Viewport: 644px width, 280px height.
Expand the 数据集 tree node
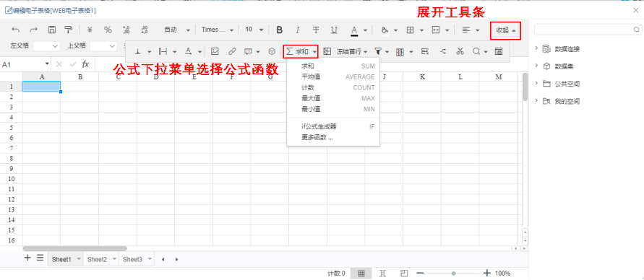(536, 66)
